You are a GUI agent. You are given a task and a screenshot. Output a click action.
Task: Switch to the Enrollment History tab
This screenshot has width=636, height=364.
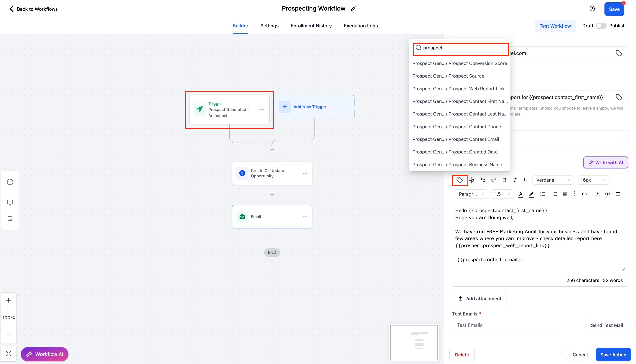pos(311,26)
